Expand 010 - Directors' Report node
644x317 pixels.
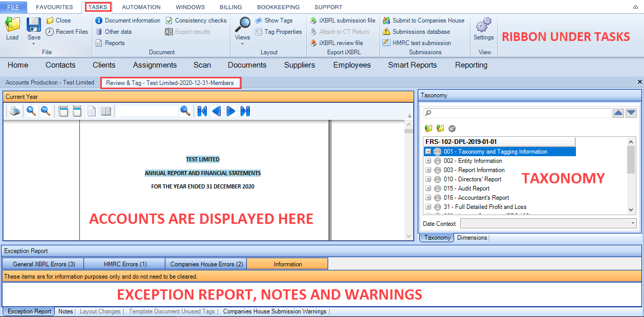tap(428, 179)
